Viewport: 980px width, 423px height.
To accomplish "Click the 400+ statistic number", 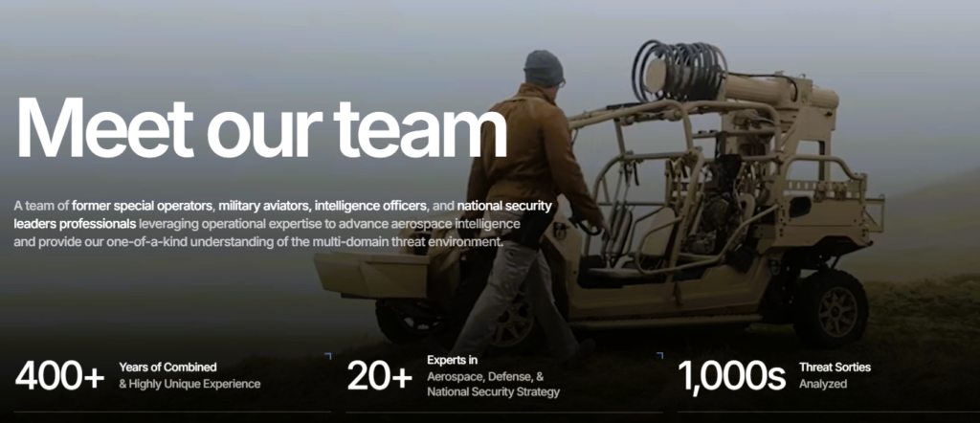I will click(59, 376).
